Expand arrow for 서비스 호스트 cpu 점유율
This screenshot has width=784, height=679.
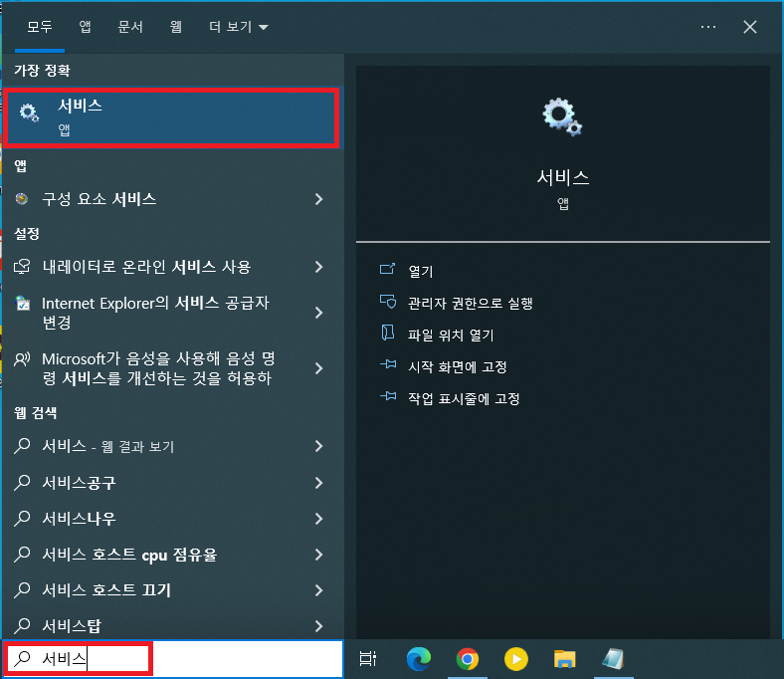(319, 555)
